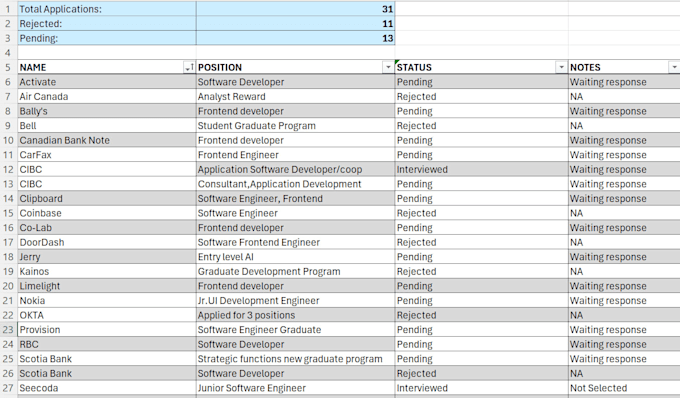Open the POSITION column filter dropdown
Image resolution: width=680 pixels, height=398 pixels.
[x=388, y=67]
